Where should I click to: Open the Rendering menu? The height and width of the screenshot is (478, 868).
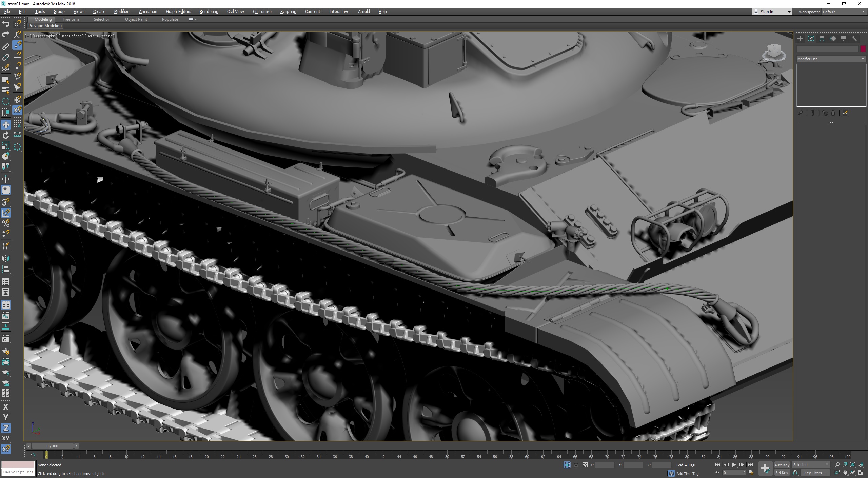[x=209, y=12]
